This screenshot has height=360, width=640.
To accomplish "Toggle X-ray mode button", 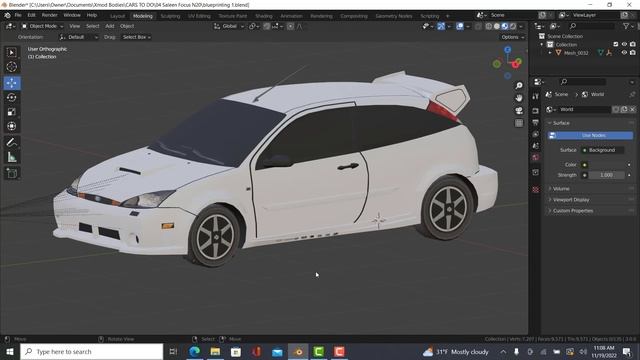I will coord(478,26).
